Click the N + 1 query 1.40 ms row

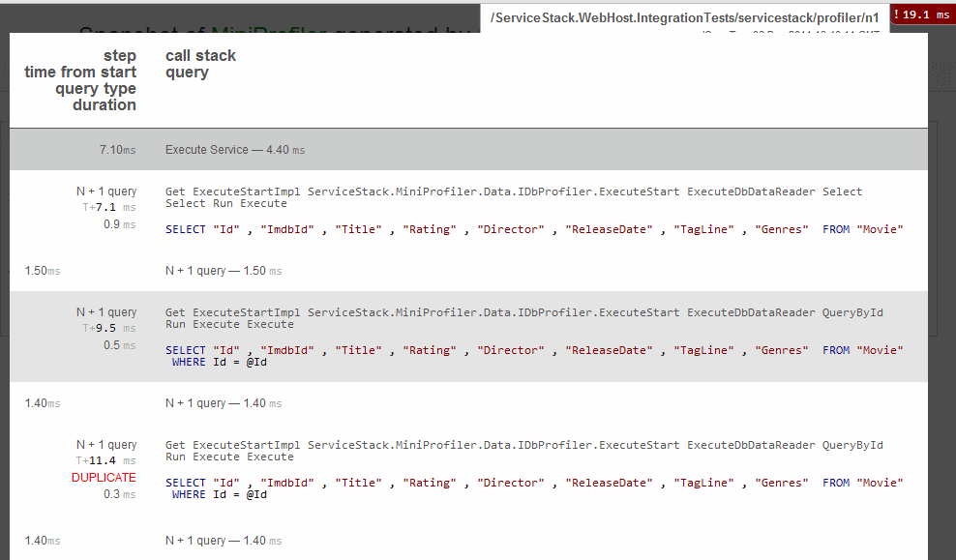tap(221, 403)
